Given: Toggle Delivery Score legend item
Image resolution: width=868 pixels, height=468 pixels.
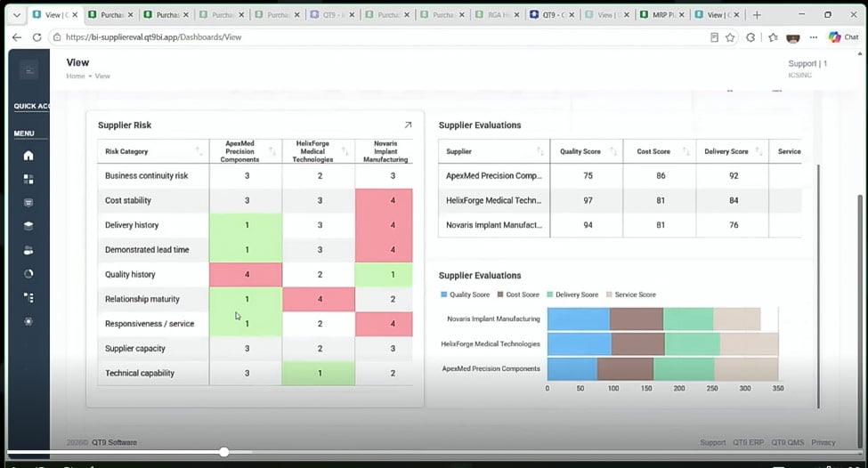Looking at the screenshot, I should pos(572,295).
